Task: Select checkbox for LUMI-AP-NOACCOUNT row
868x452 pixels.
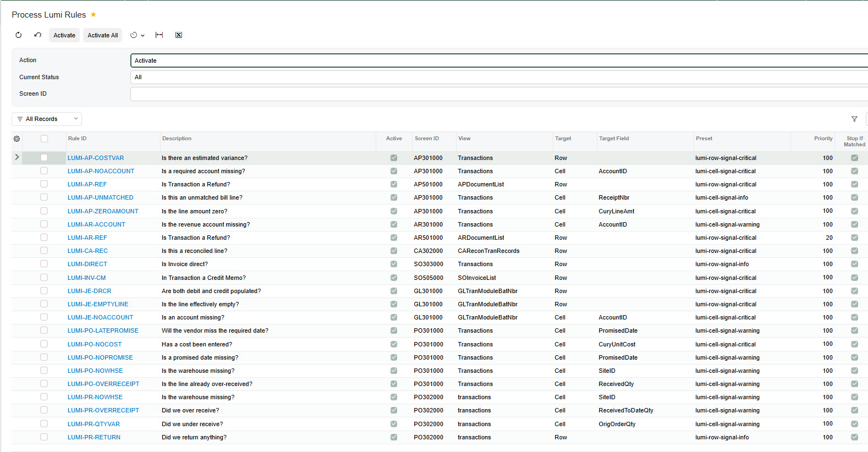Action: (44, 171)
